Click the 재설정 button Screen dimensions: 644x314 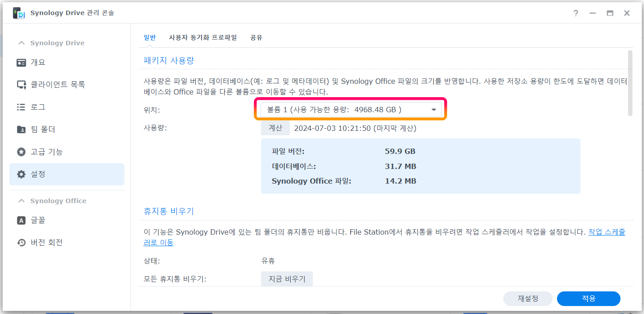pyautogui.click(x=528, y=298)
